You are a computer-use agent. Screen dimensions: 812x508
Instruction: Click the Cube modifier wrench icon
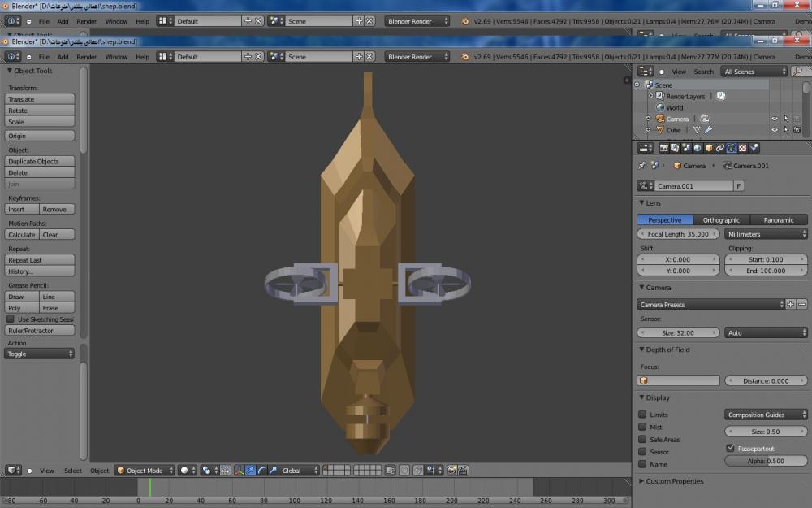tap(709, 130)
